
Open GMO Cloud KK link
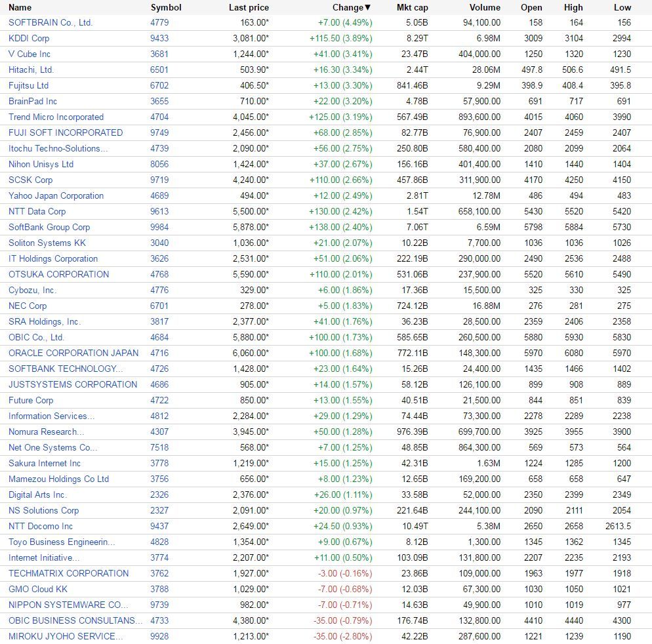click(38, 590)
